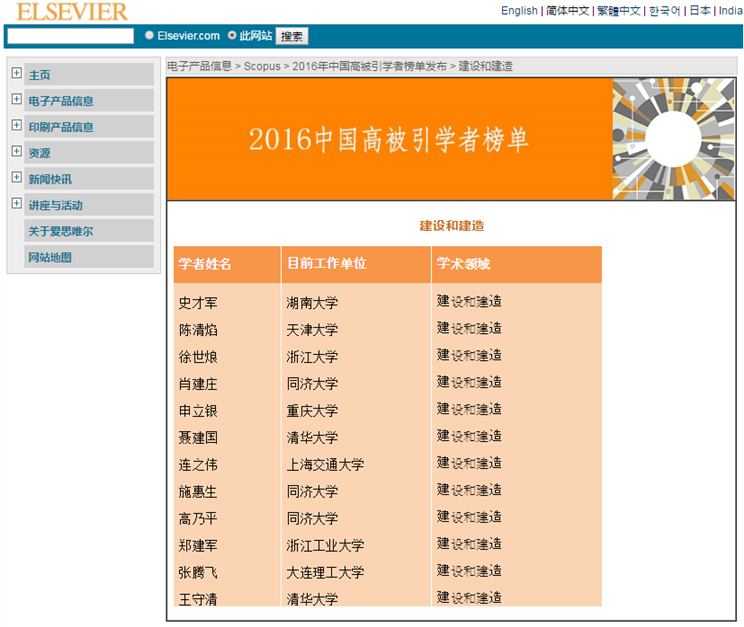Image resolution: width=744 pixels, height=627 pixels.
Task: Click 上海交通大学 affiliation cell
Action: click(x=325, y=465)
